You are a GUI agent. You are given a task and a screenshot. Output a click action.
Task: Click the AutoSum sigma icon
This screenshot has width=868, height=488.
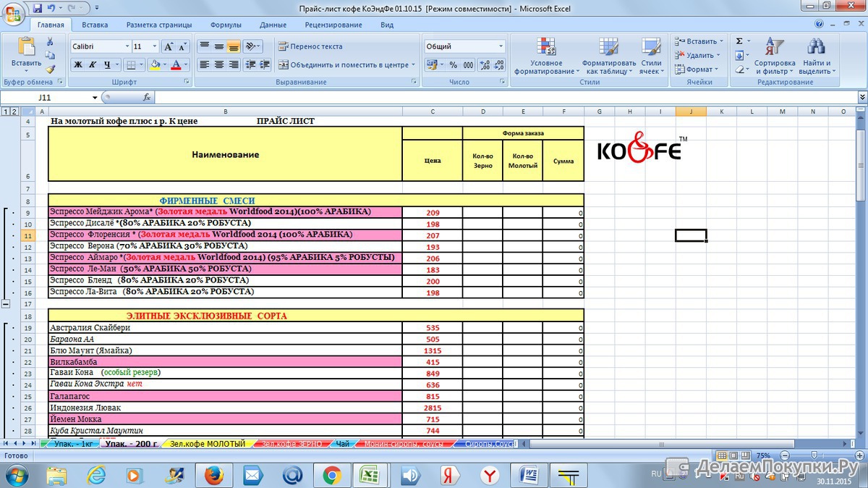[x=739, y=41]
